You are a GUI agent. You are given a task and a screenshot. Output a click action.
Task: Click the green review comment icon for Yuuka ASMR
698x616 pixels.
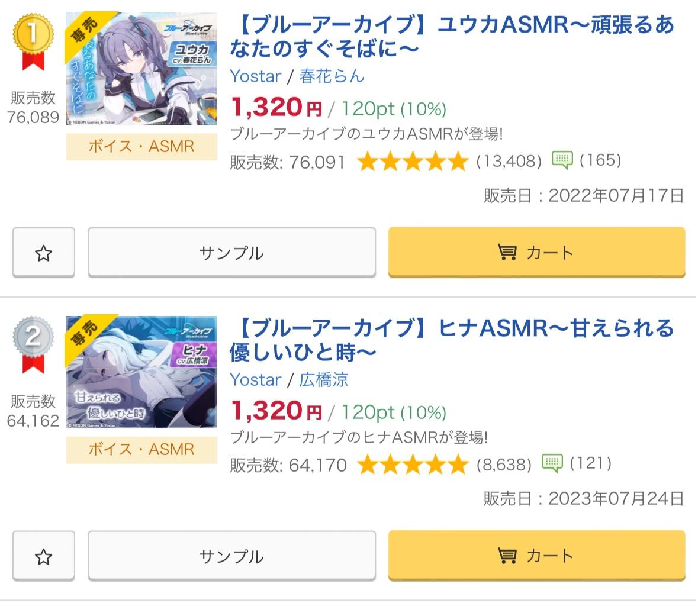point(562,160)
